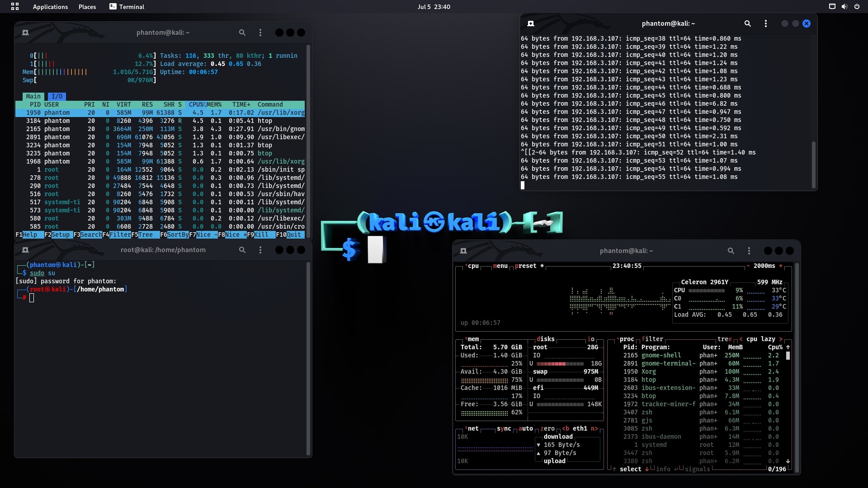Click new tab icon in btop terminal window
The height and width of the screenshot is (488, 868).
[x=463, y=251]
